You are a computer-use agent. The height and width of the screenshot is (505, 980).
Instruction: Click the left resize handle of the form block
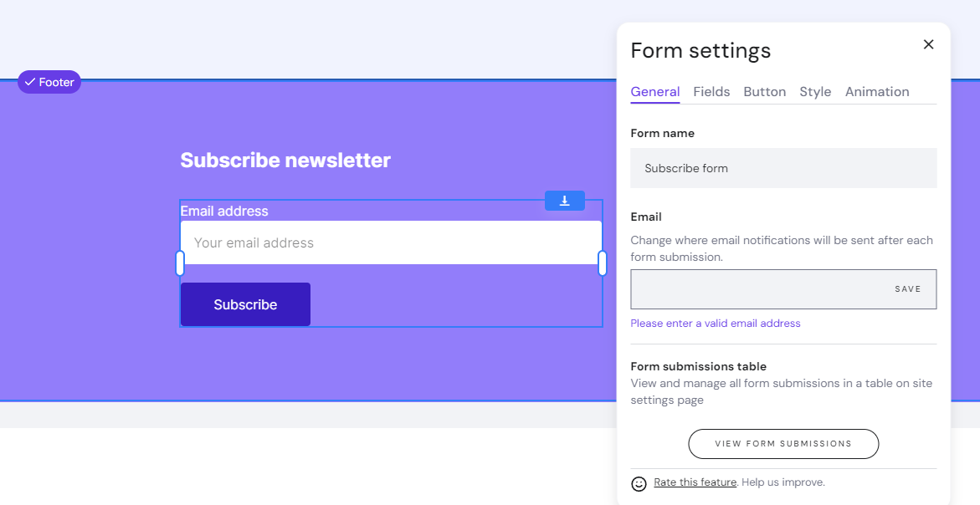click(180, 263)
